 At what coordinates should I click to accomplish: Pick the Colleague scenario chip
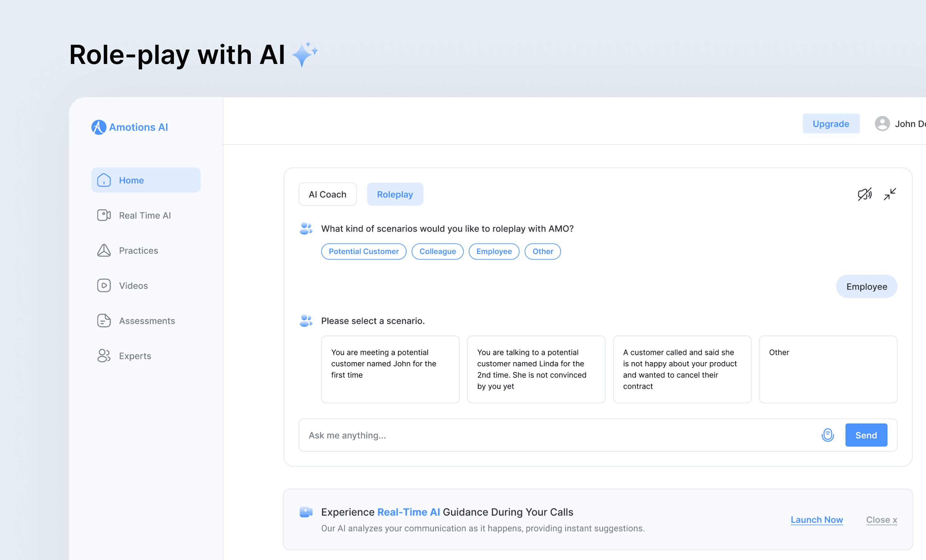(x=437, y=251)
